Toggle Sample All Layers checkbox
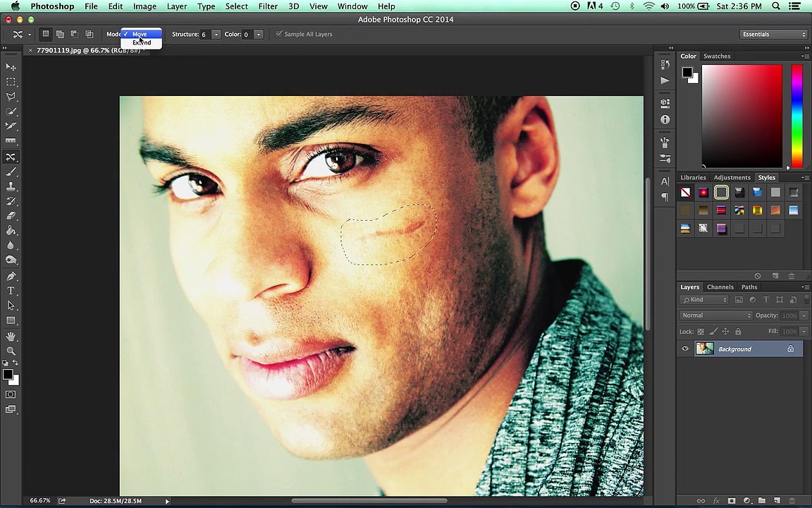The height and width of the screenshot is (508, 812). click(279, 34)
